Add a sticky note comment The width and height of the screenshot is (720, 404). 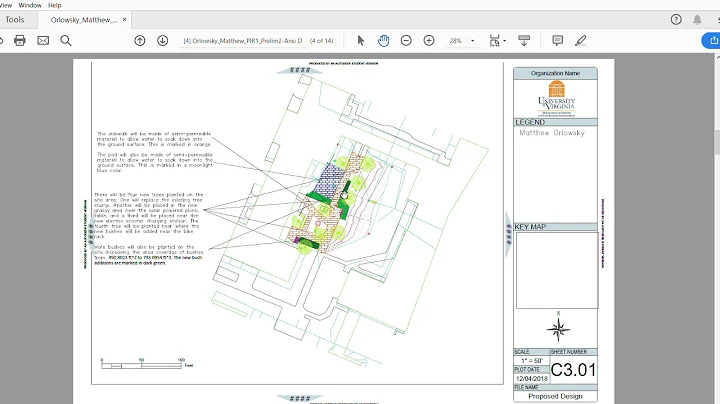pyautogui.click(x=557, y=40)
